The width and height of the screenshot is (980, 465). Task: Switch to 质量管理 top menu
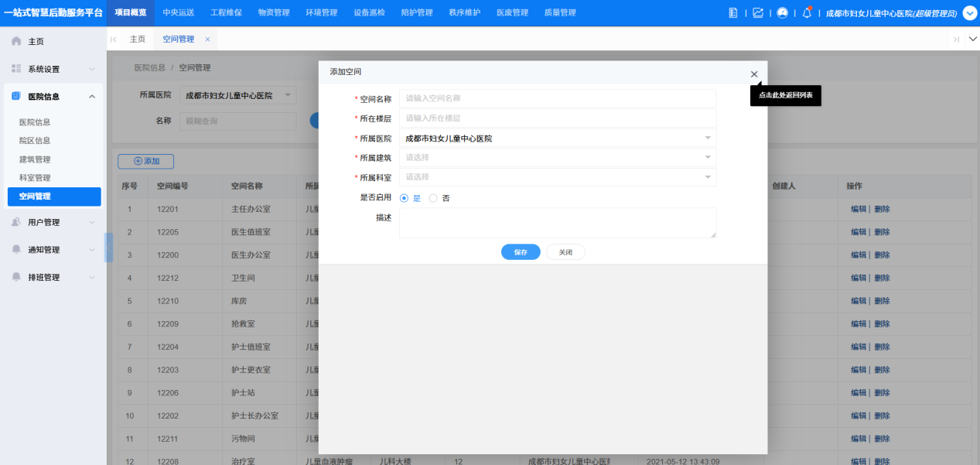[x=560, y=13]
